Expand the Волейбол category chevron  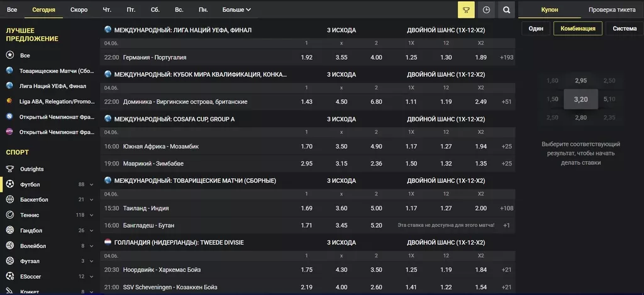(92, 246)
